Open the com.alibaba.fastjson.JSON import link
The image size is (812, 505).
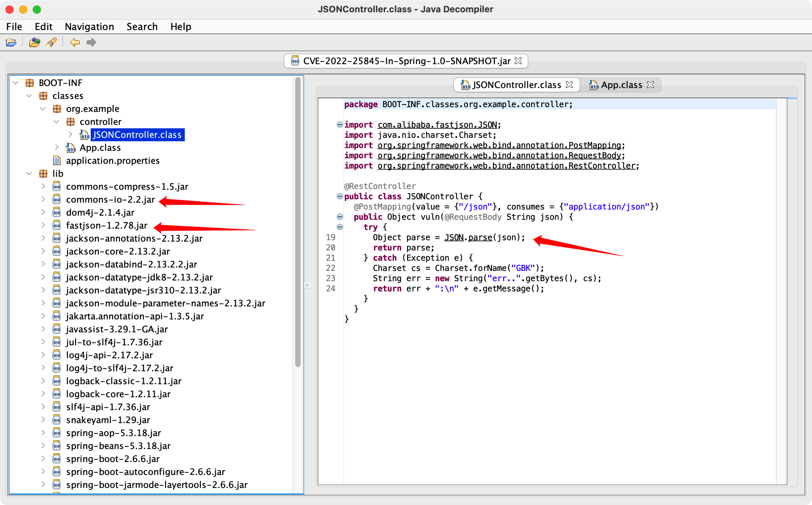tap(437, 125)
